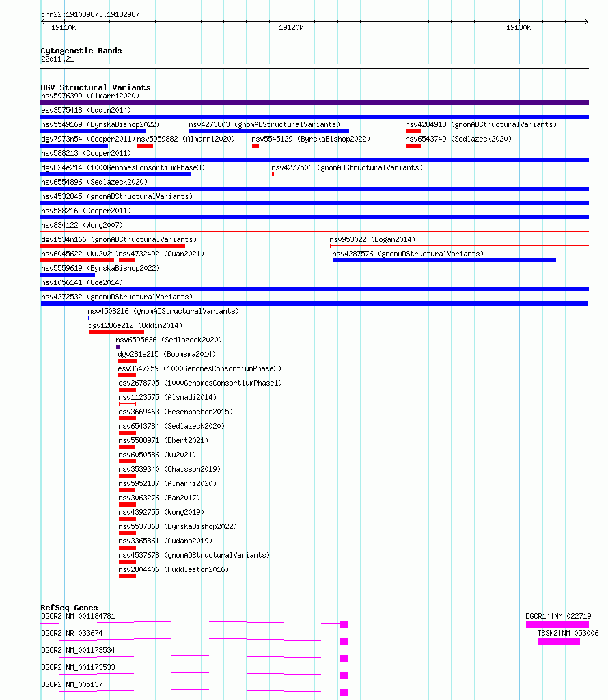The width and height of the screenshot is (608, 700).
Task: Click the nsv5976399 (Almarri2020) variant label
Action: (90, 96)
